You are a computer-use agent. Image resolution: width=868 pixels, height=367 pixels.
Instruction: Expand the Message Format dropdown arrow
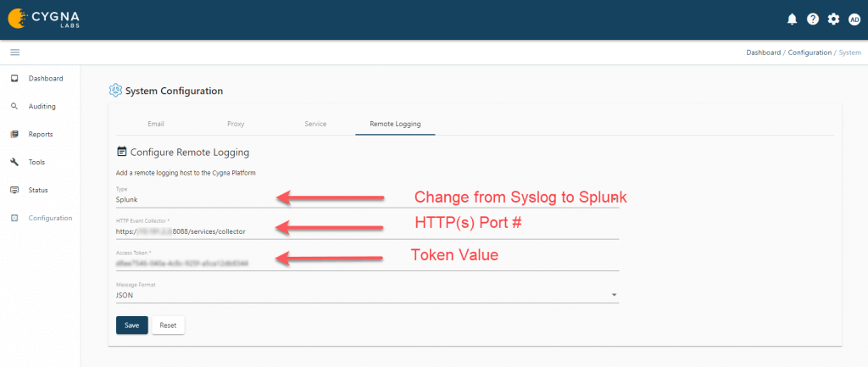tap(613, 296)
